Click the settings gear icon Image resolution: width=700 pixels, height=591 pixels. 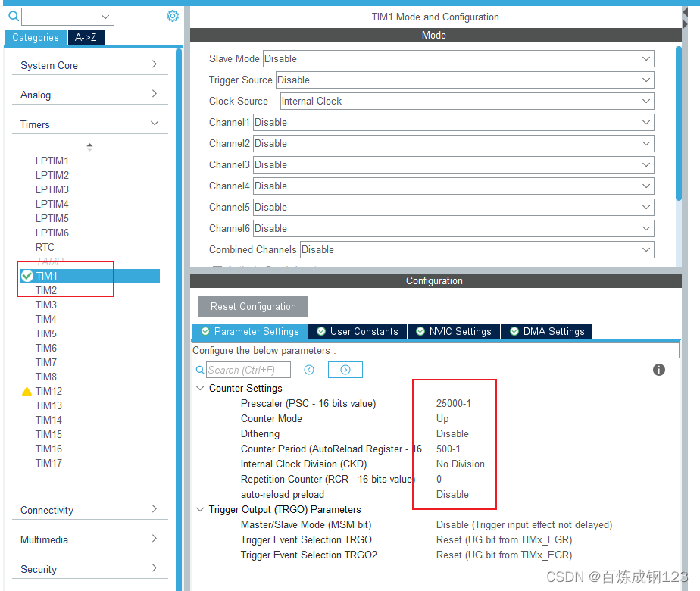tap(172, 16)
